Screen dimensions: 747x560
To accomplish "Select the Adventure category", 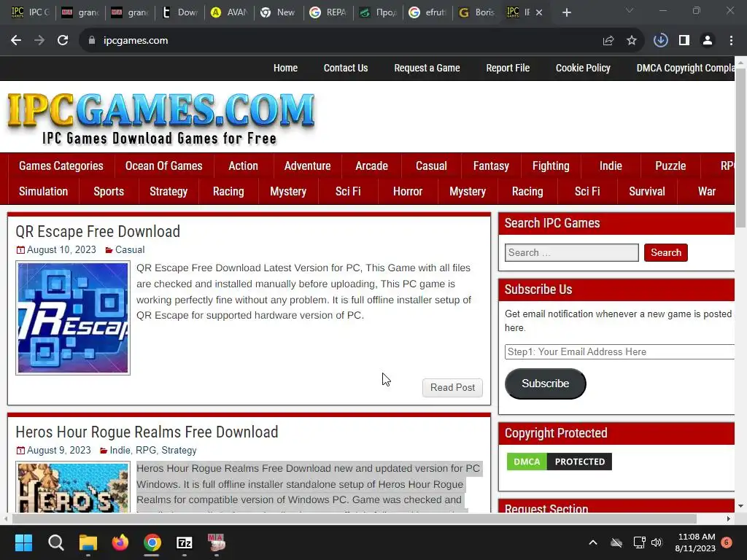I will 307,166.
